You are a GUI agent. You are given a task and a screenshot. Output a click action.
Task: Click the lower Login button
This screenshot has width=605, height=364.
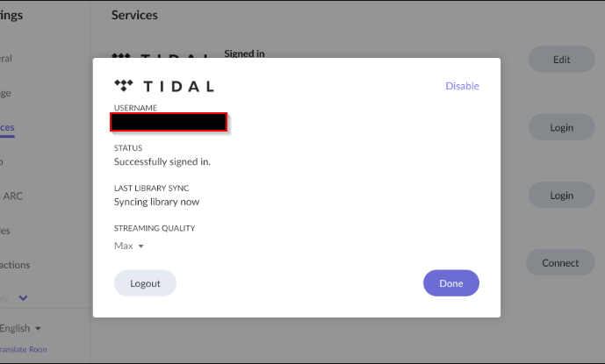561,196
